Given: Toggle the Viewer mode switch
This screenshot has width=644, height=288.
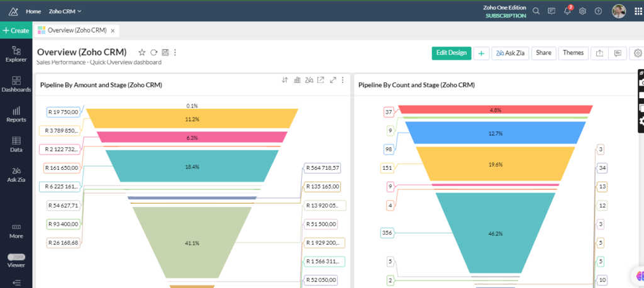Looking at the screenshot, I should pyautogui.click(x=16, y=257).
